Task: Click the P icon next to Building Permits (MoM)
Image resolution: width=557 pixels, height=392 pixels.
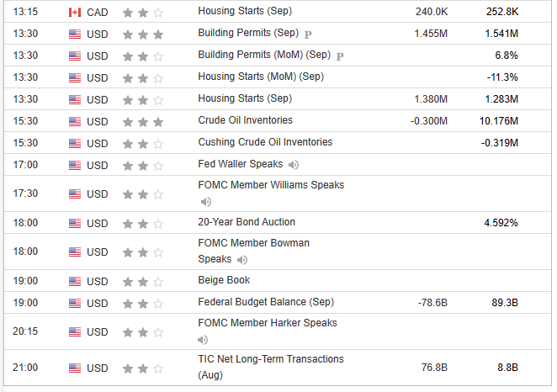Action: click(341, 56)
